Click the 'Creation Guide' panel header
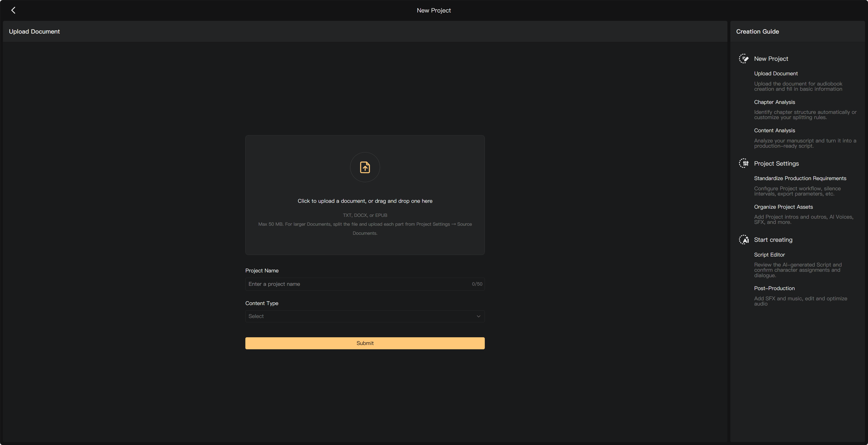The image size is (868, 445). click(x=758, y=31)
